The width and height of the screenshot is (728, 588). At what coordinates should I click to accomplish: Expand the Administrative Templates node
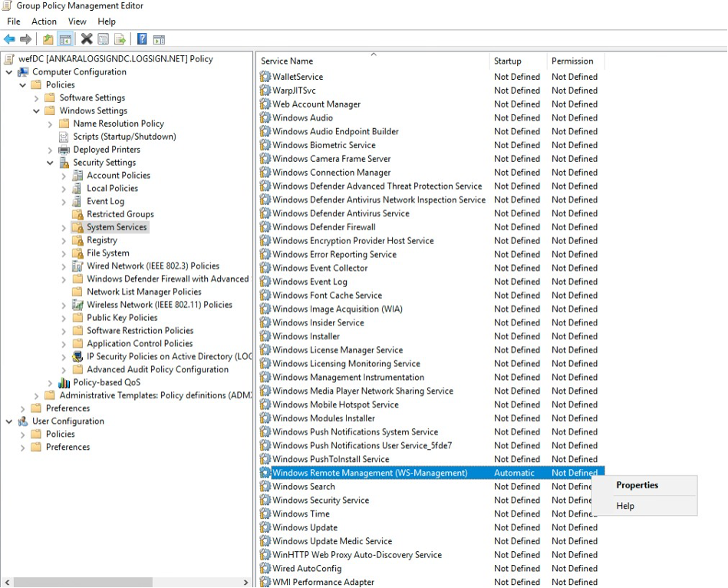[x=36, y=396]
